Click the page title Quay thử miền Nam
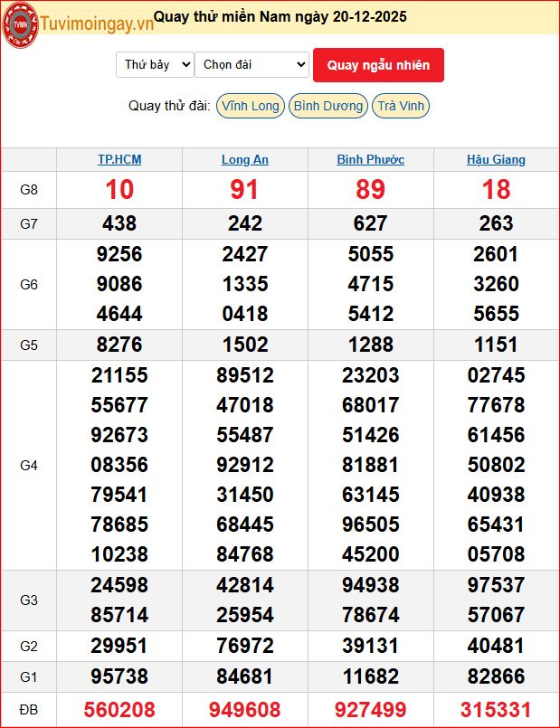 pos(280,16)
